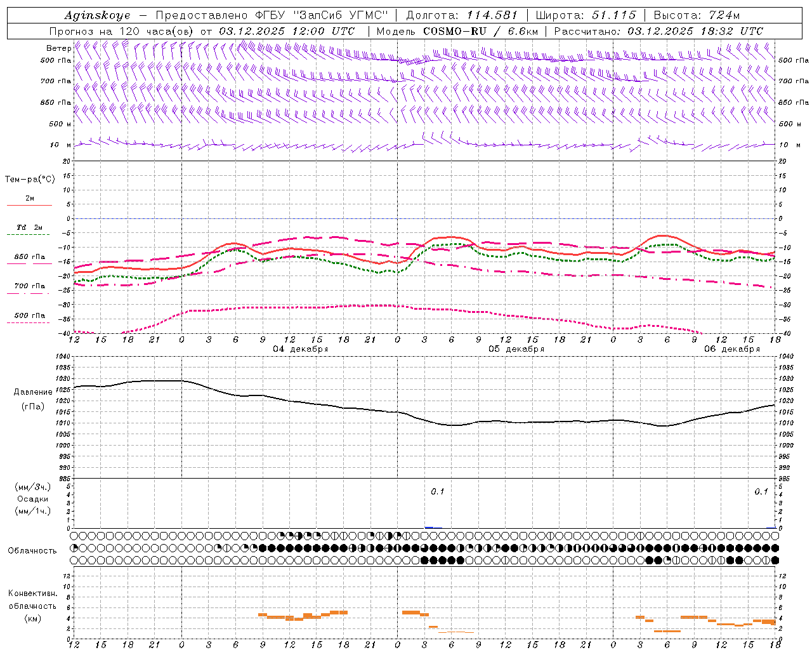Click the "06 декабря" date label
The image size is (812, 650).
pyautogui.click(x=732, y=349)
